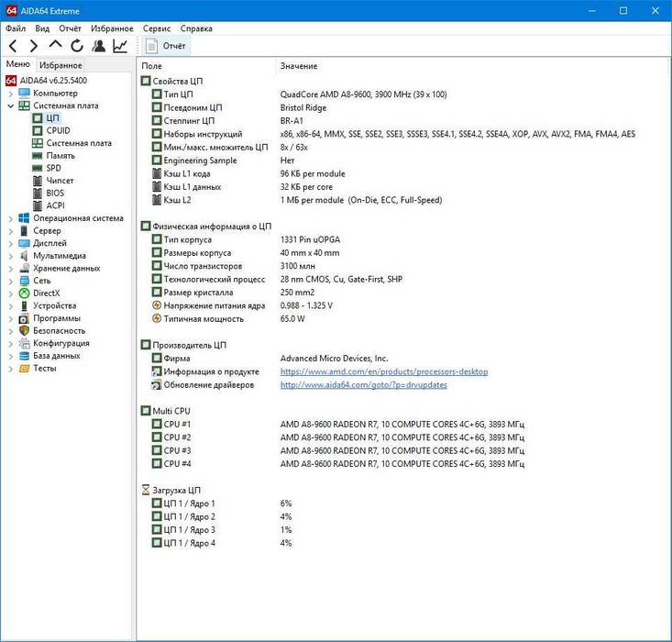Image resolution: width=672 pixels, height=642 pixels.
Task: Select the SPD module icon
Action: pos(38,168)
